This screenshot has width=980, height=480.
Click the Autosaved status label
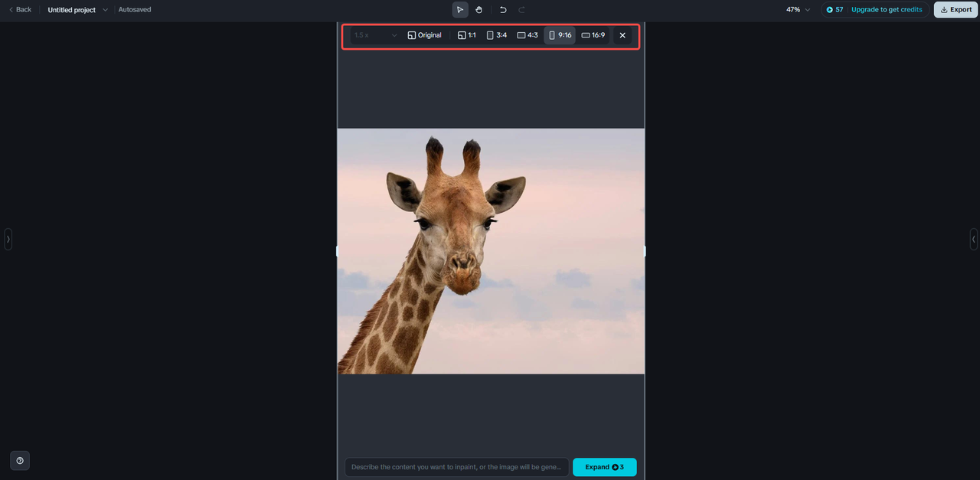pos(135,10)
